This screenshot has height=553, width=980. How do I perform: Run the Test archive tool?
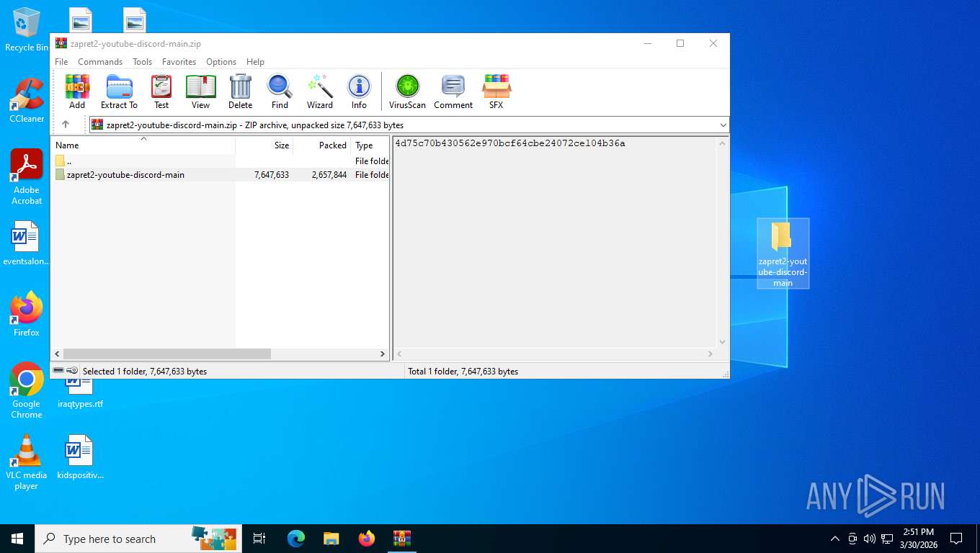(161, 91)
